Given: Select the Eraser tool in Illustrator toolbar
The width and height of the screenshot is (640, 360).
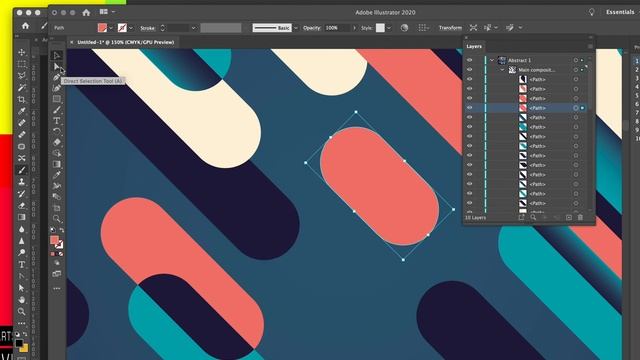Looking at the screenshot, I should (57, 142).
